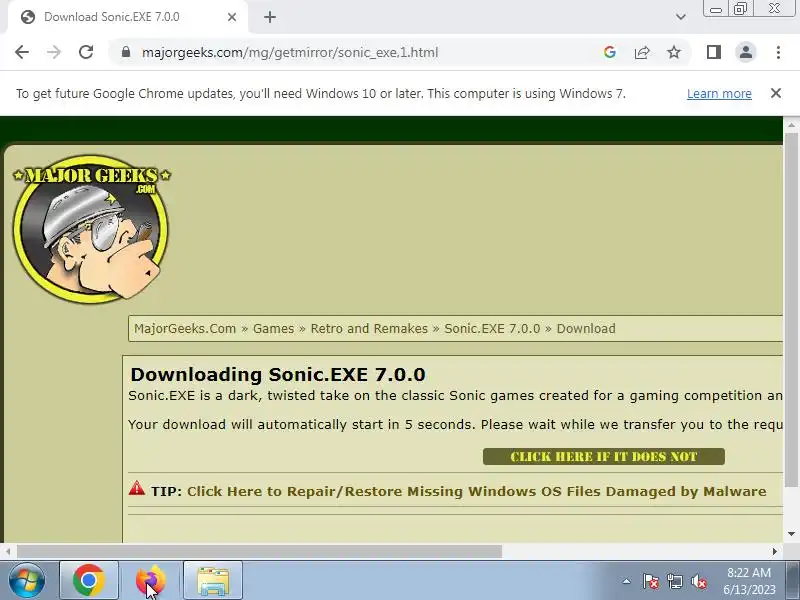Open the Repair/Restore Missing Windows OS Files link

pyautogui.click(x=477, y=491)
